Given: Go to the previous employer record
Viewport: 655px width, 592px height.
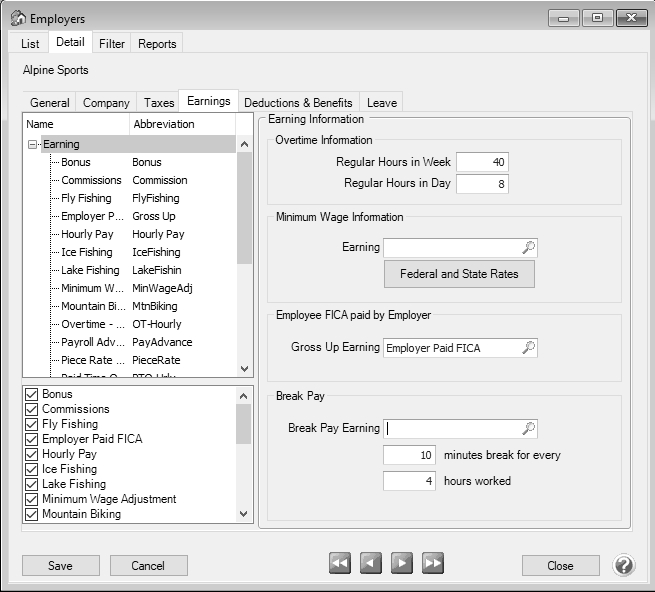Looking at the screenshot, I should (x=371, y=564).
